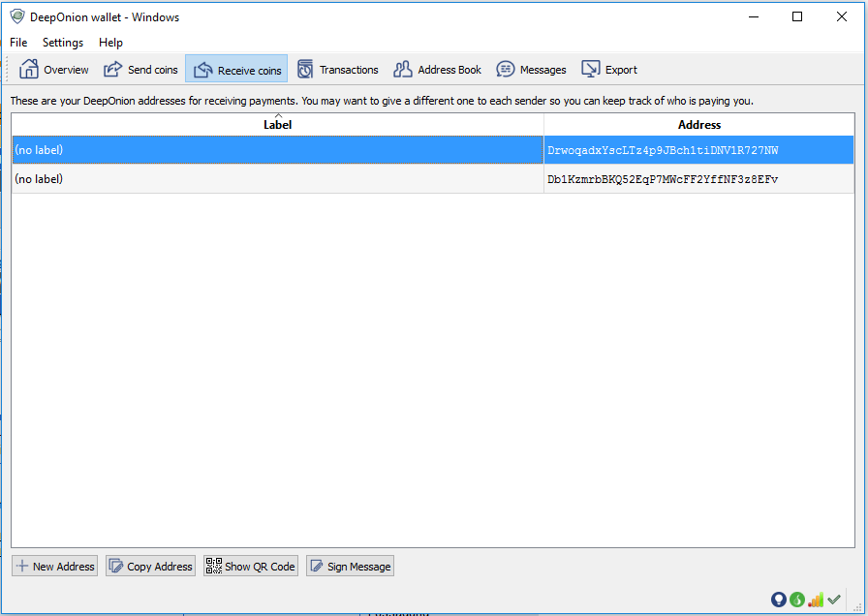
Task: Maximize the DeepOnion wallet window
Action: click(797, 16)
